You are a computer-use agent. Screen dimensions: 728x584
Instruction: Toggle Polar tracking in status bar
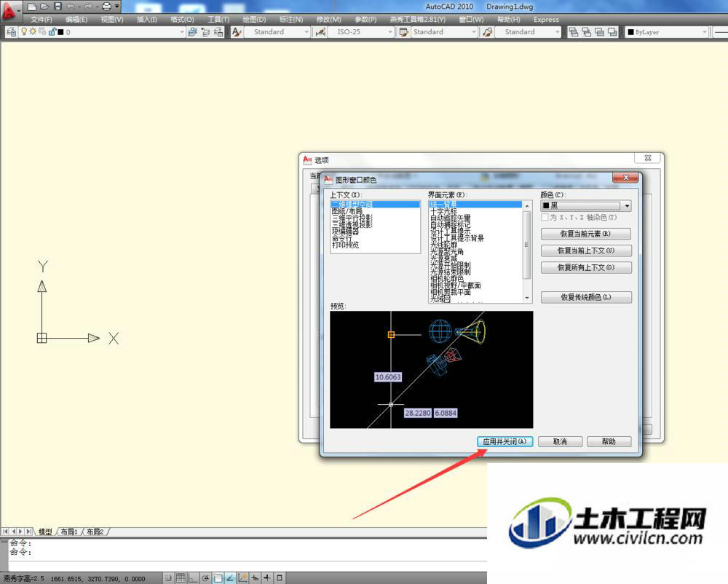point(205,578)
